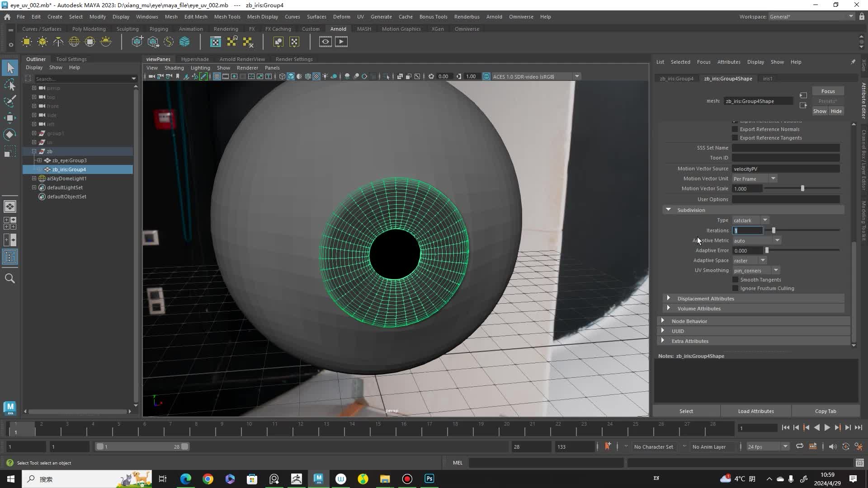Create an Arnold skydome light from the shelf
The image size is (868, 488).
click(x=74, y=42)
